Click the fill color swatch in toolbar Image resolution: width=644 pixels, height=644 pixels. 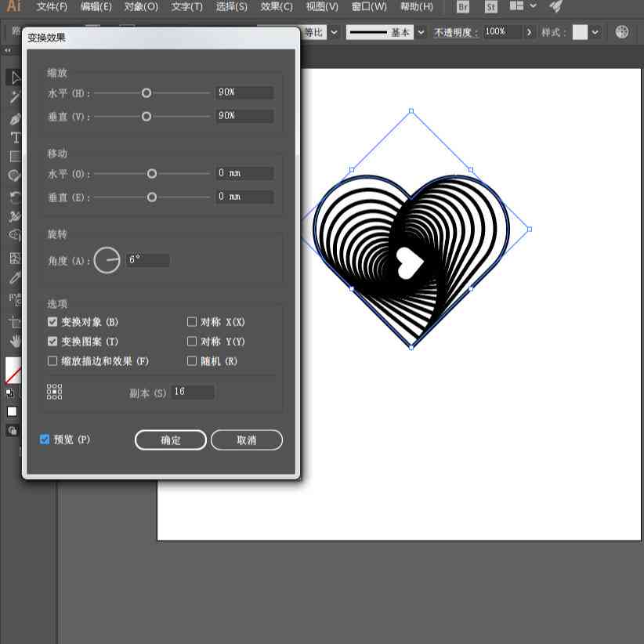coord(13,370)
